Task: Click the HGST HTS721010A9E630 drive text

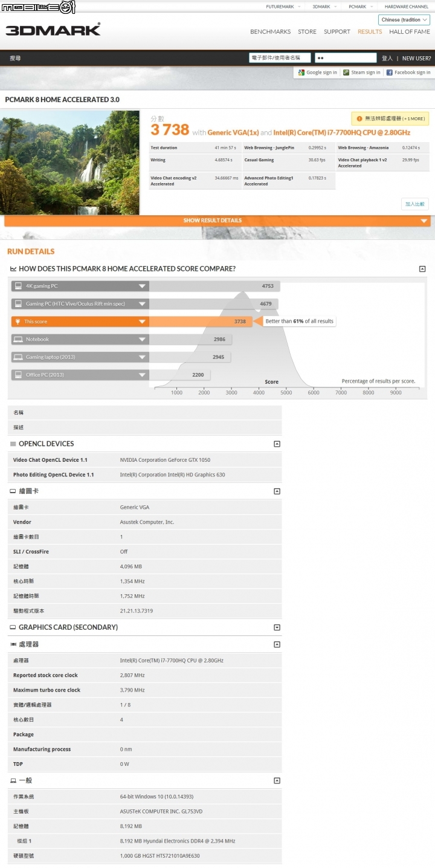Action: point(159,856)
